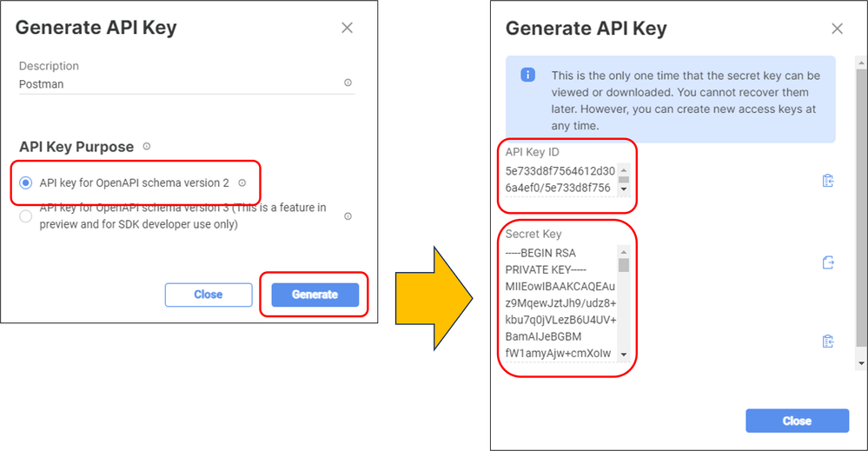The height and width of the screenshot is (451, 868).
Task: Copy the API Key ID to clipboard
Action: pos(827,181)
